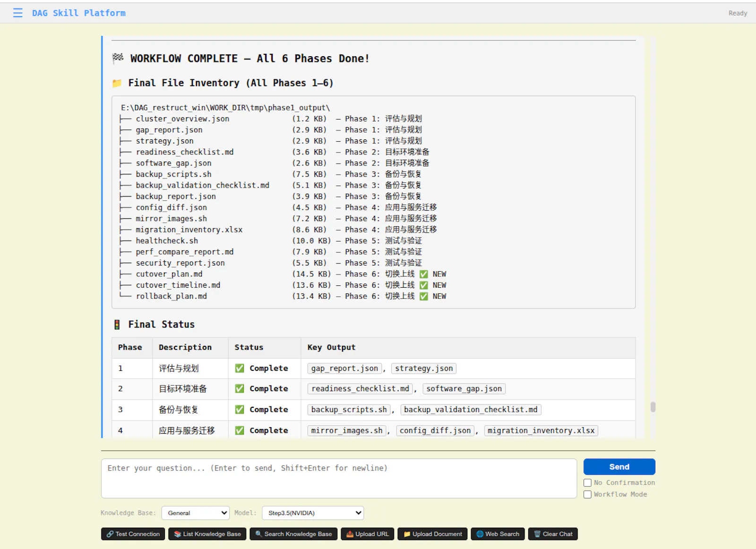Open the Knowledge Base dropdown

(x=196, y=513)
